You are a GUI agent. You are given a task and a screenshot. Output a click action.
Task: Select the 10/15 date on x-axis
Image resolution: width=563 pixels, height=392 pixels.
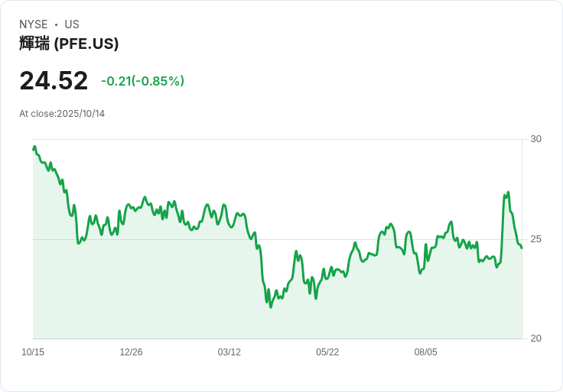[33, 352]
